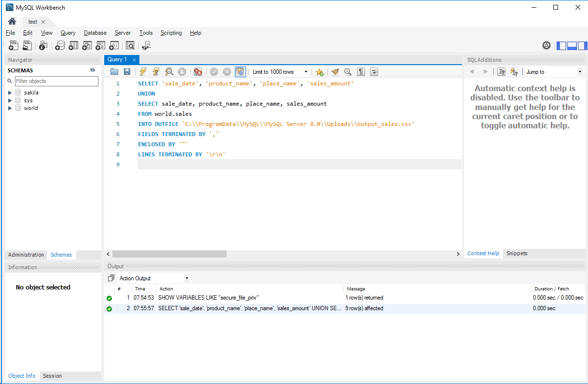
Task: Show the find panel magnifier icon
Action: (348, 72)
